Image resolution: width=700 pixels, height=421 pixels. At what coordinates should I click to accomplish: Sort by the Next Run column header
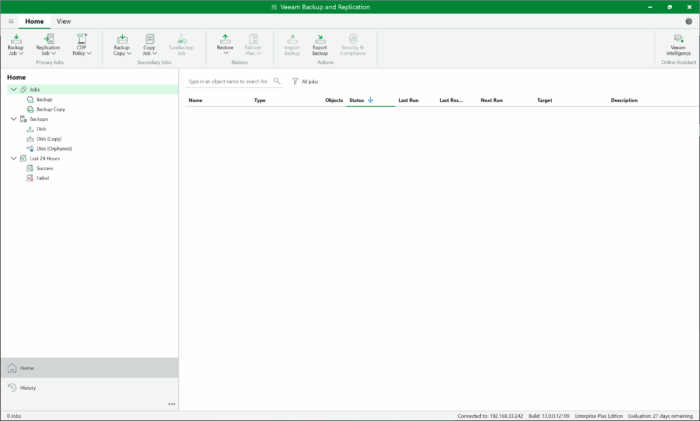(x=492, y=100)
